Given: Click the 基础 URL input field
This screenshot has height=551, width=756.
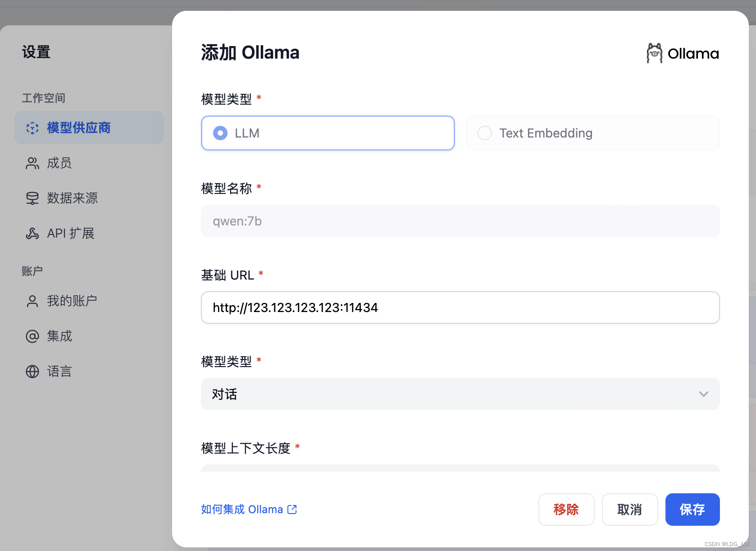Looking at the screenshot, I should (x=460, y=308).
